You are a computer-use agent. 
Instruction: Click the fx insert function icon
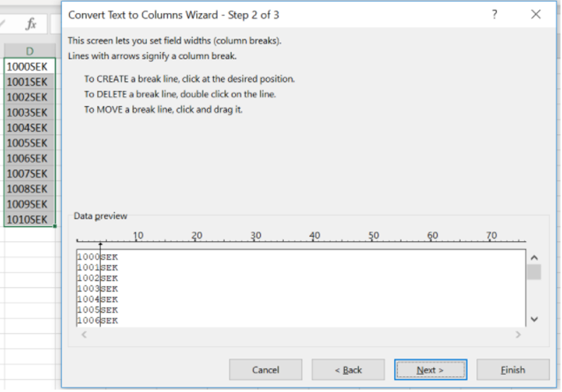[31, 24]
